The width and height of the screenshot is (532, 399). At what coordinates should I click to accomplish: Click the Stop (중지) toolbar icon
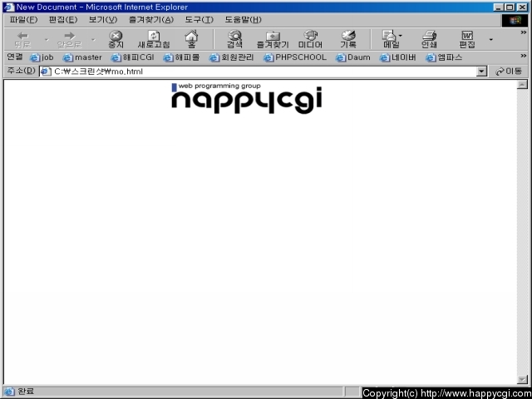point(116,39)
